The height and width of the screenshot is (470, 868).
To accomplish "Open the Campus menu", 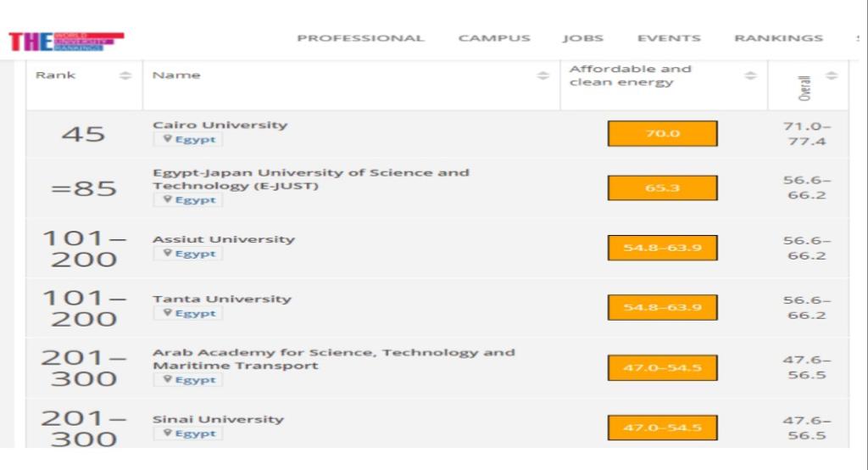I will pos(494,38).
